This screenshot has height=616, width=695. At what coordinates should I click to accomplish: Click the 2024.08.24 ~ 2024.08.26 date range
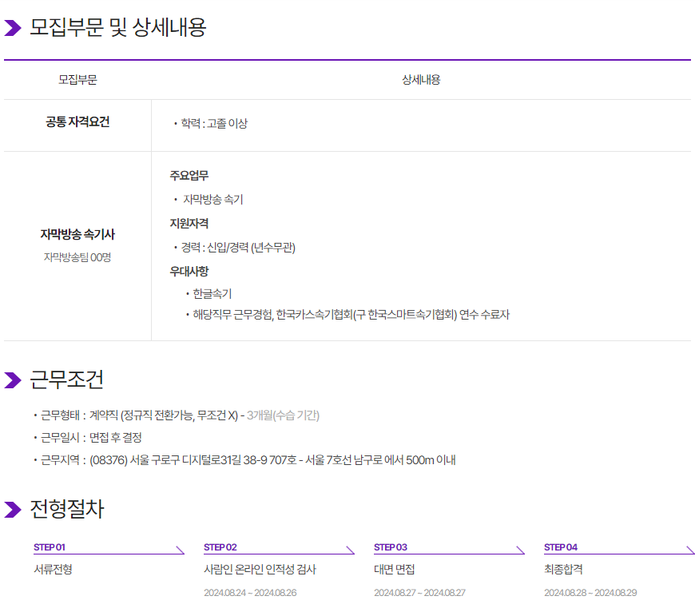(x=250, y=593)
